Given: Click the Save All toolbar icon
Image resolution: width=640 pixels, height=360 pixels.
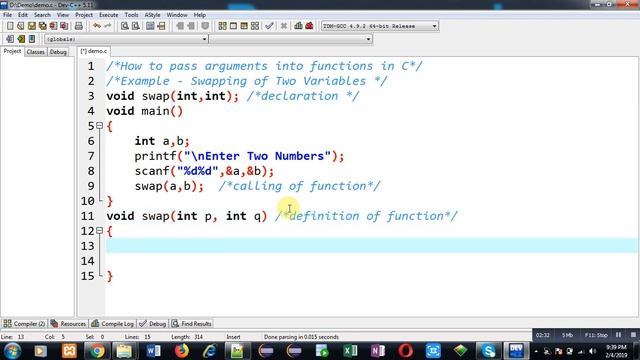Looking at the screenshot, I should (x=42, y=26).
